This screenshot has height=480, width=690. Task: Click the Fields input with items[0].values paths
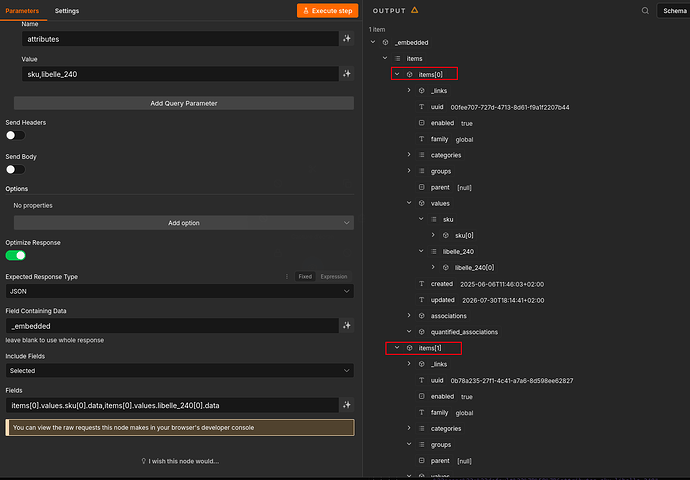[x=172, y=405]
